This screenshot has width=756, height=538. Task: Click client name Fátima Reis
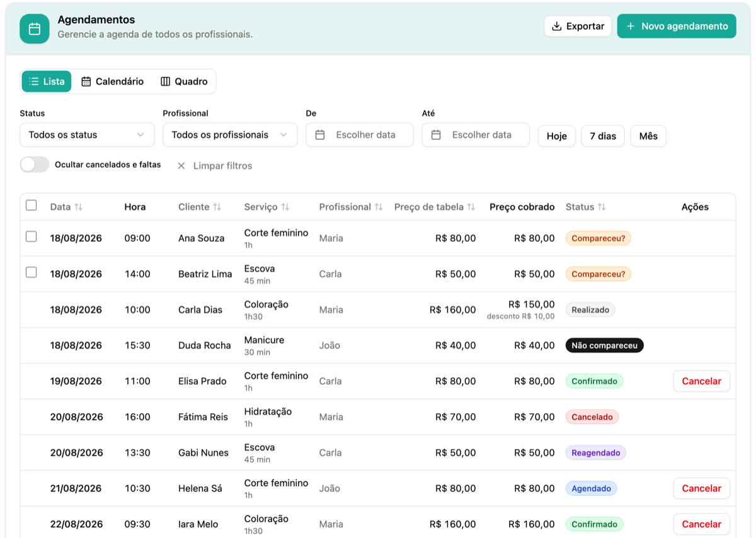[203, 417]
